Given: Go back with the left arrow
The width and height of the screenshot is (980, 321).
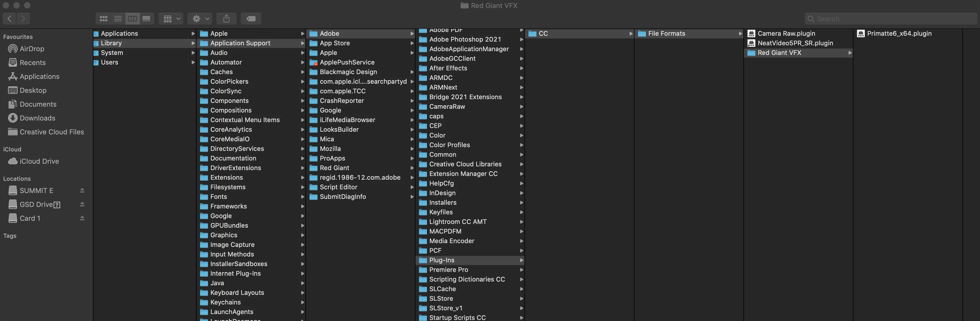Looking at the screenshot, I should click(10, 19).
